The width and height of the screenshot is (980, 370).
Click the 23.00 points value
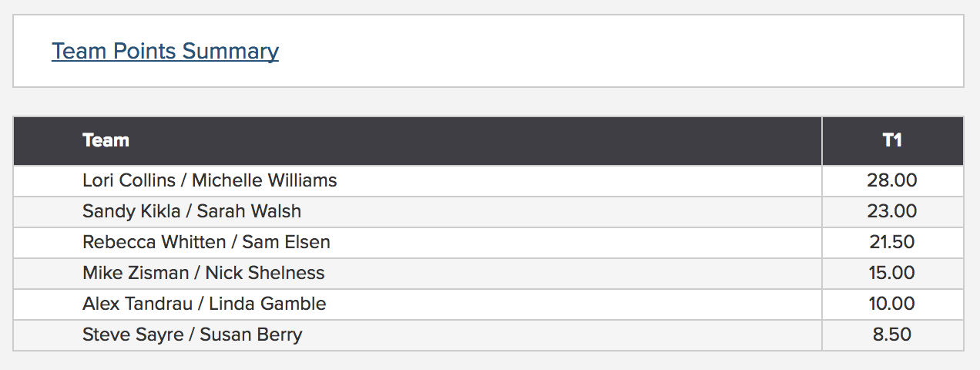tap(892, 211)
